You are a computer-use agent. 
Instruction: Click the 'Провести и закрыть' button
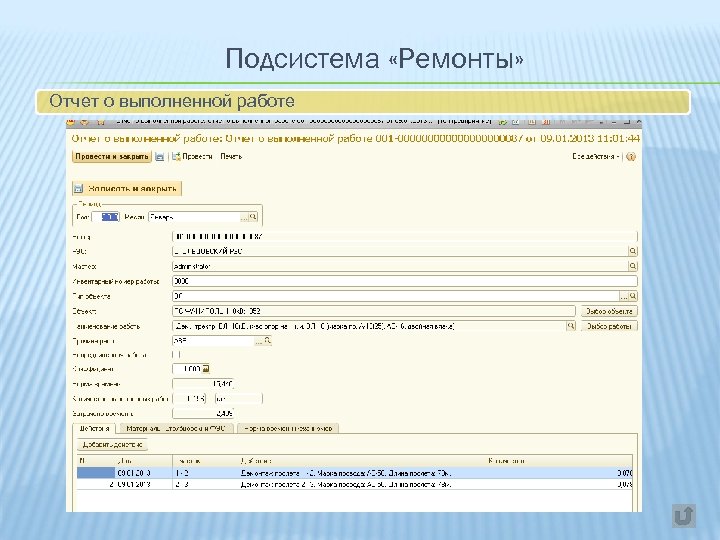(112, 157)
